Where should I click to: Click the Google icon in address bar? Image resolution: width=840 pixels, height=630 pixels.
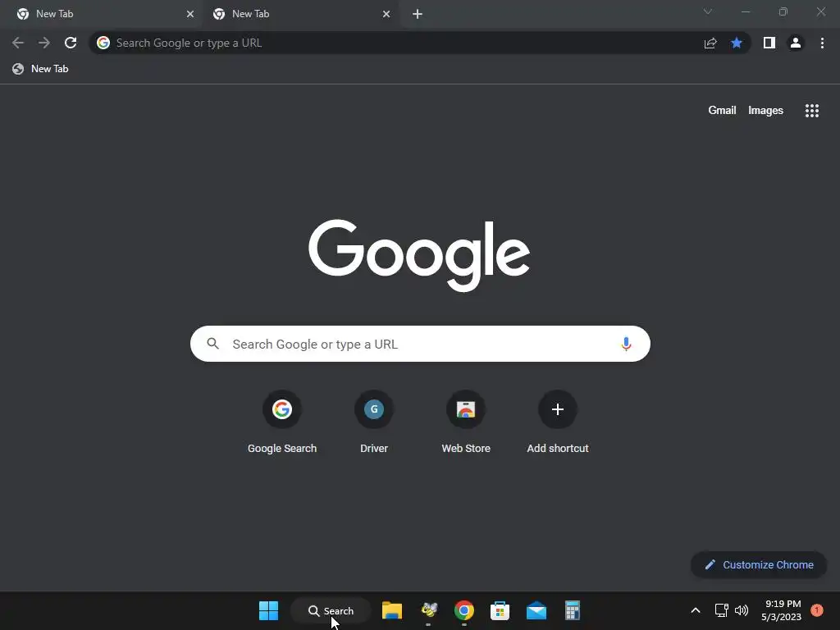tap(103, 43)
